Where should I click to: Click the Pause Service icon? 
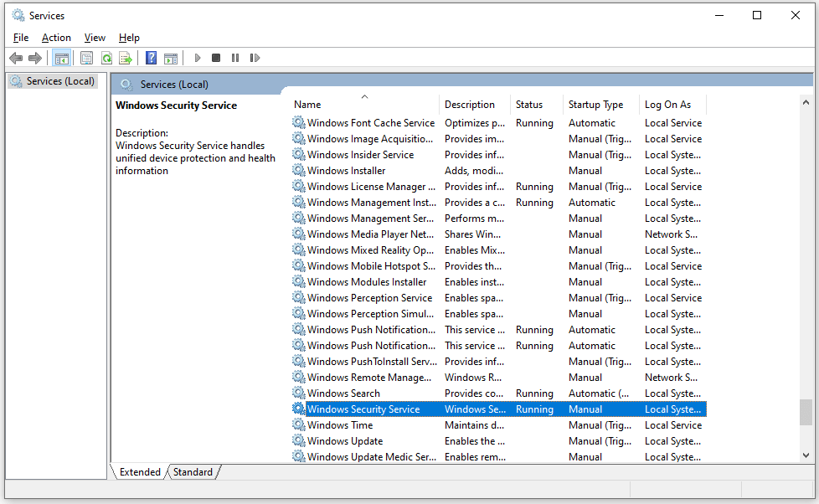pos(235,58)
